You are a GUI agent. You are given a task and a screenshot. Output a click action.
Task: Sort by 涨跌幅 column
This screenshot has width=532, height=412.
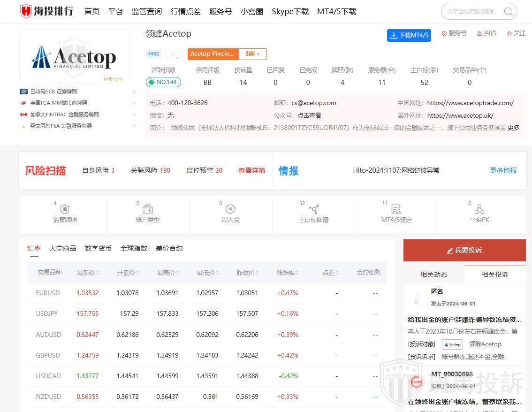(288, 273)
